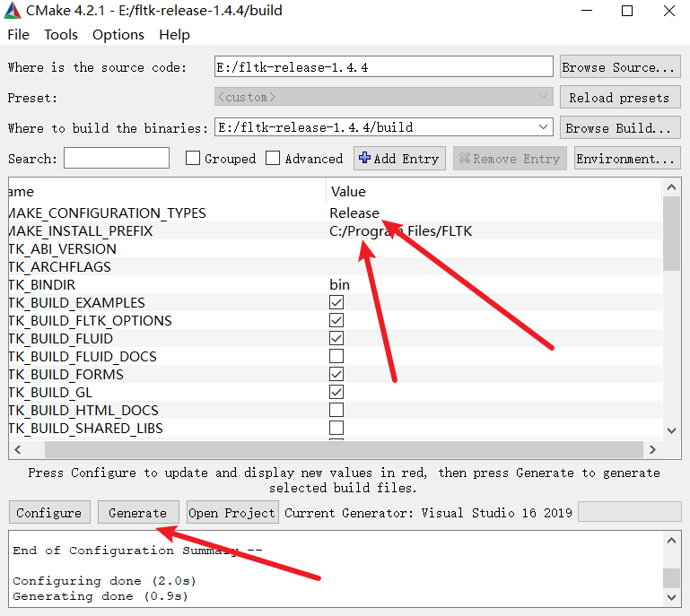
Task: Click the Name column header
Action: pos(167,191)
